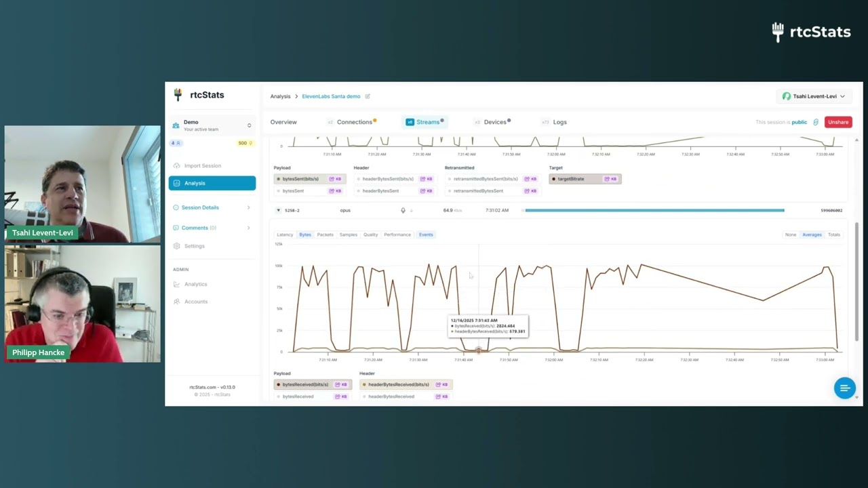868x488 pixels.
Task: Click the Settings gear in sidebar
Action: (x=177, y=246)
